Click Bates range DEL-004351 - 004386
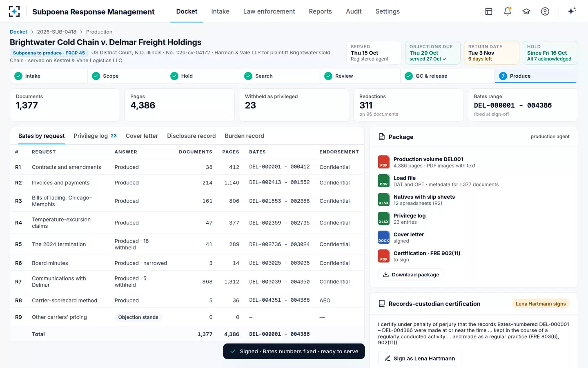This screenshot has width=588, height=368. pyautogui.click(x=279, y=300)
